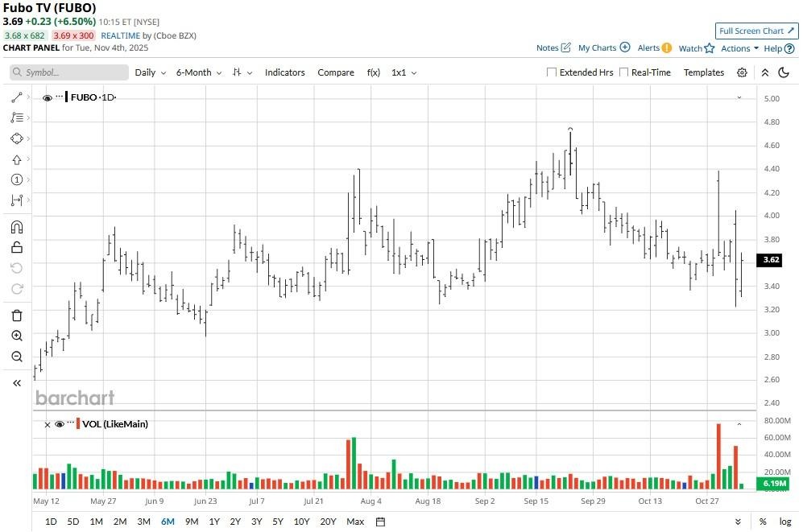Click the redo arrow icon
The width and height of the screenshot is (803, 532).
click(x=16, y=289)
